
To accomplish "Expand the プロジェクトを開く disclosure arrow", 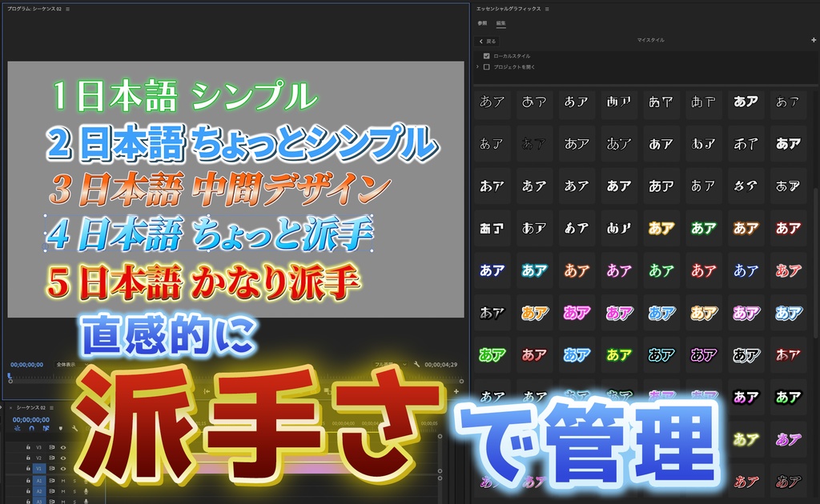I will 477,67.
